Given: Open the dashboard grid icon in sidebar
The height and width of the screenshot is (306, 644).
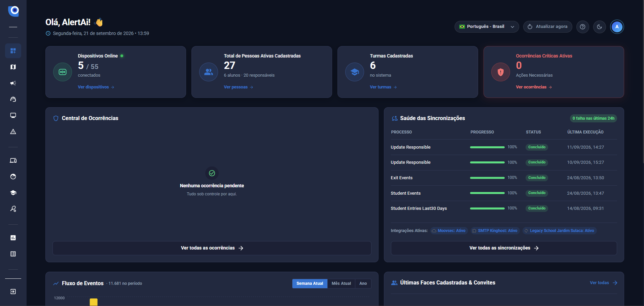Looking at the screenshot, I should (x=13, y=51).
